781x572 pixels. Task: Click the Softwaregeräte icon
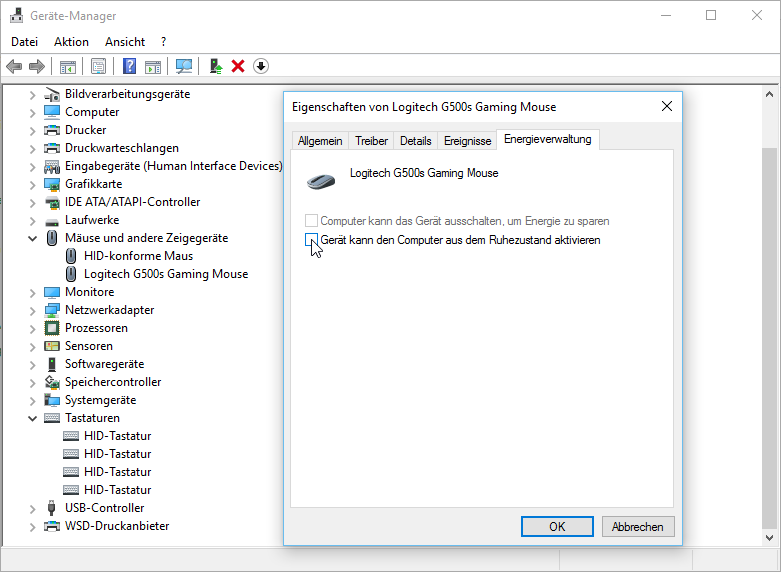[x=52, y=364]
